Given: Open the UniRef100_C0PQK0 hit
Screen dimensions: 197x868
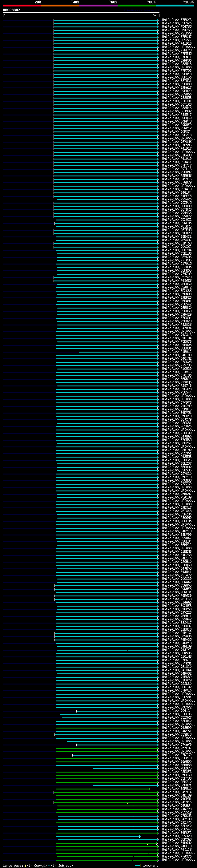Looking at the screenshot, I should pos(177,118).
